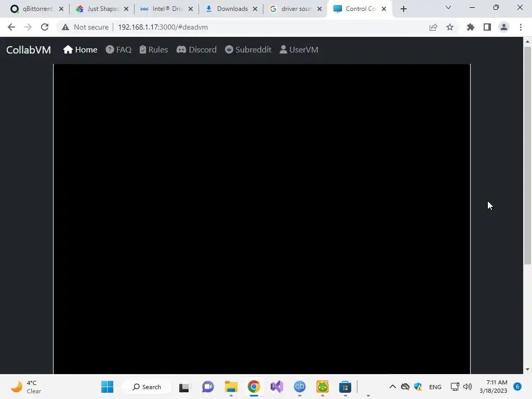
Task: Open Visual Studio from taskbar
Action: click(277, 387)
